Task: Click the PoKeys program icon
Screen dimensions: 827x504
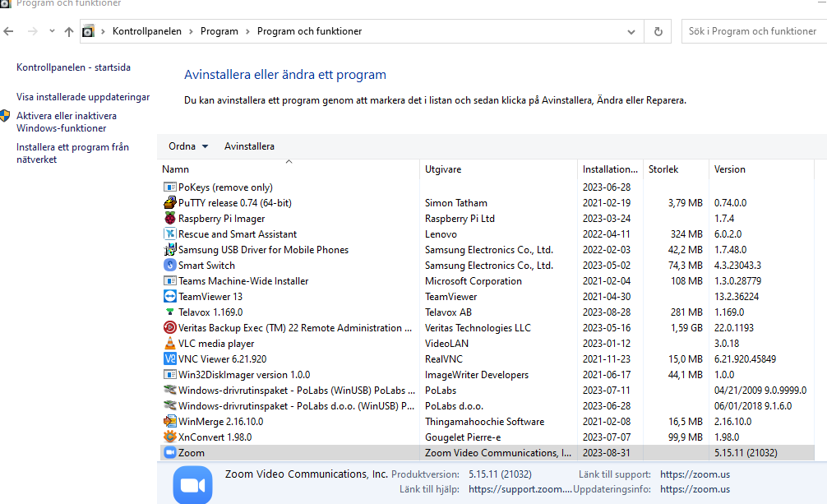Action: point(169,187)
